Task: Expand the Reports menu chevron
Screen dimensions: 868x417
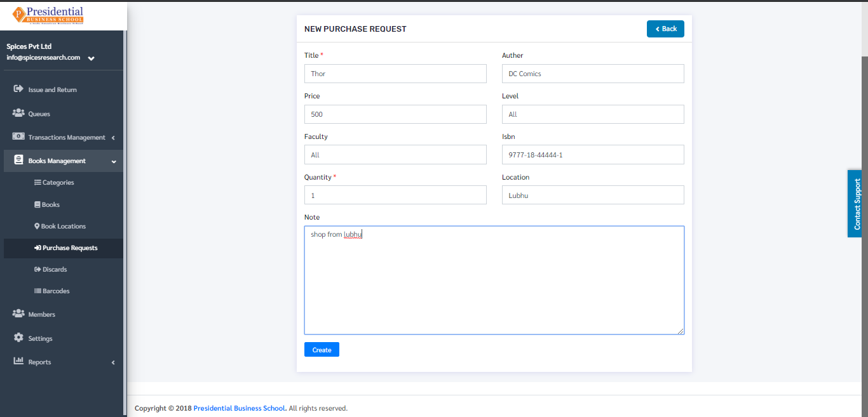Action: 113,362
